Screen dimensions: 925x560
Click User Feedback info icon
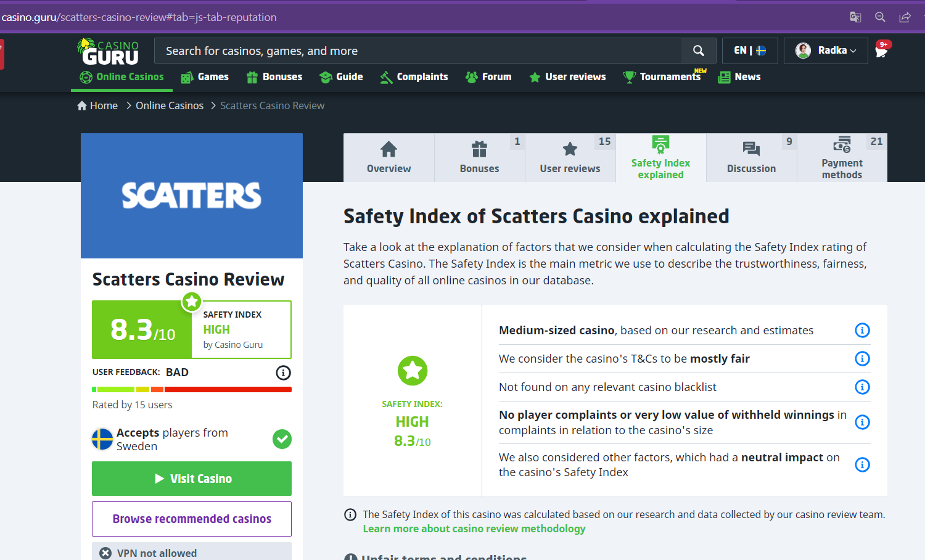tap(283, 373)
